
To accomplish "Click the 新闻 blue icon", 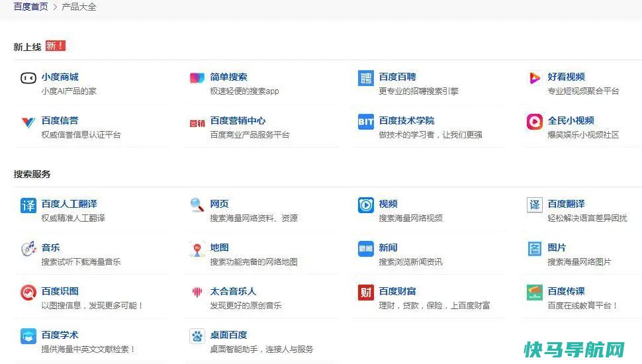I will 365,249.
